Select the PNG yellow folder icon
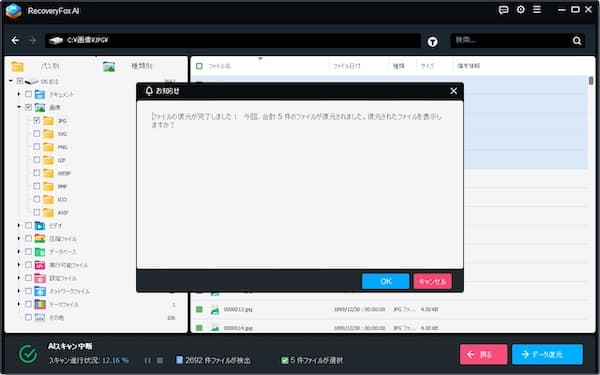 click(48, 147)
